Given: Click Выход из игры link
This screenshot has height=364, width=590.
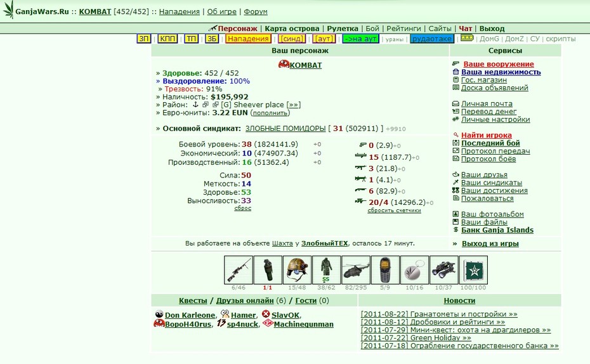Looking at the screenshot, I should click(x=490, y=244).
